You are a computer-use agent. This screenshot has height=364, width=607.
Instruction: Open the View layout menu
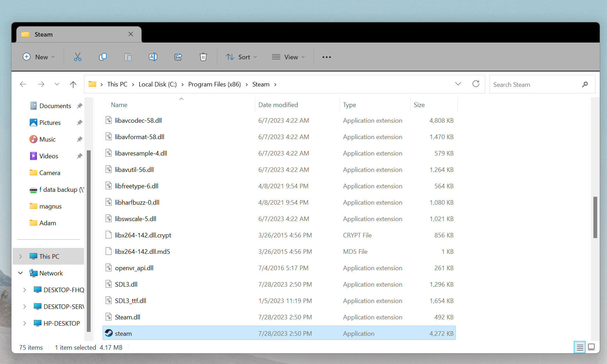[x=288, y=57]
